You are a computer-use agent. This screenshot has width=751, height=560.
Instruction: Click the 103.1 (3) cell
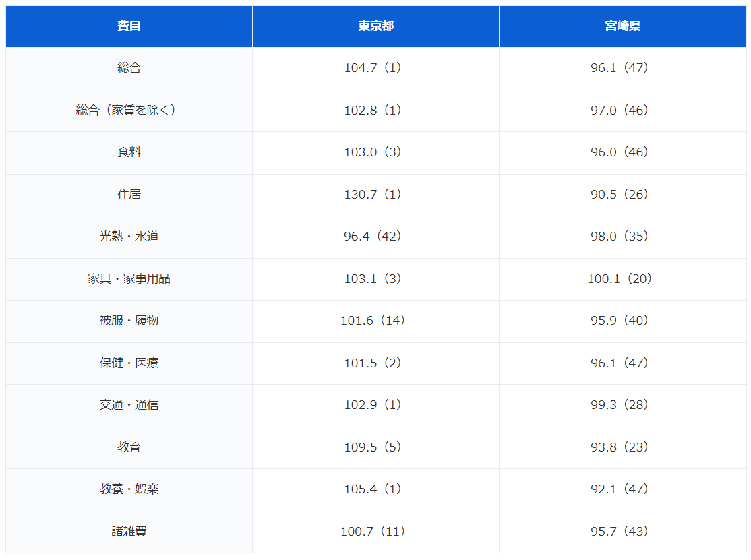pyautogui.click(x=375, y=278)
